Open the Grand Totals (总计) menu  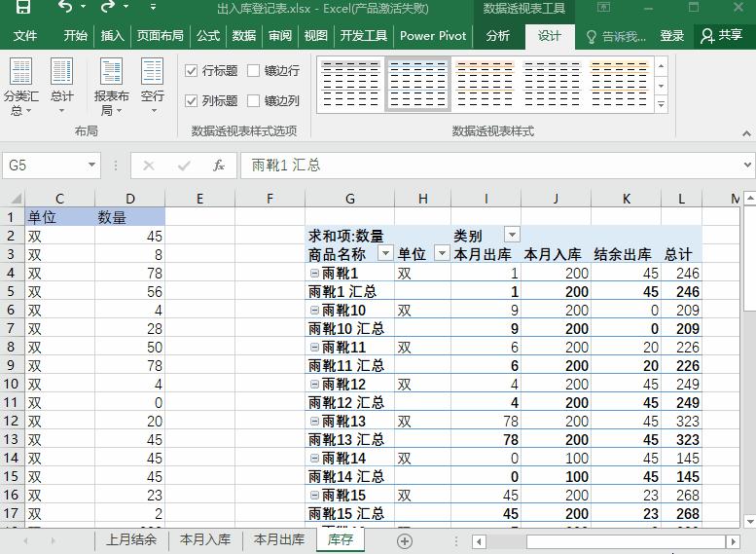coord(61,87)
